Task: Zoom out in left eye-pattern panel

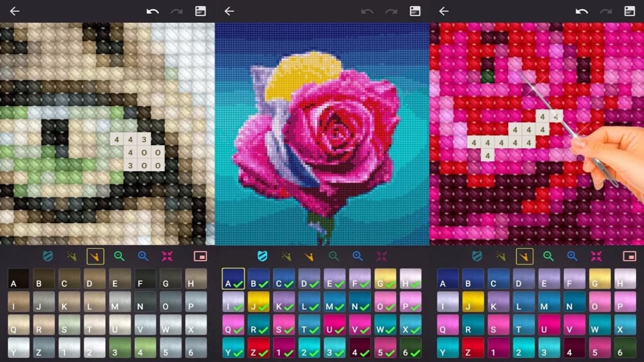Action: click(119, 256)
